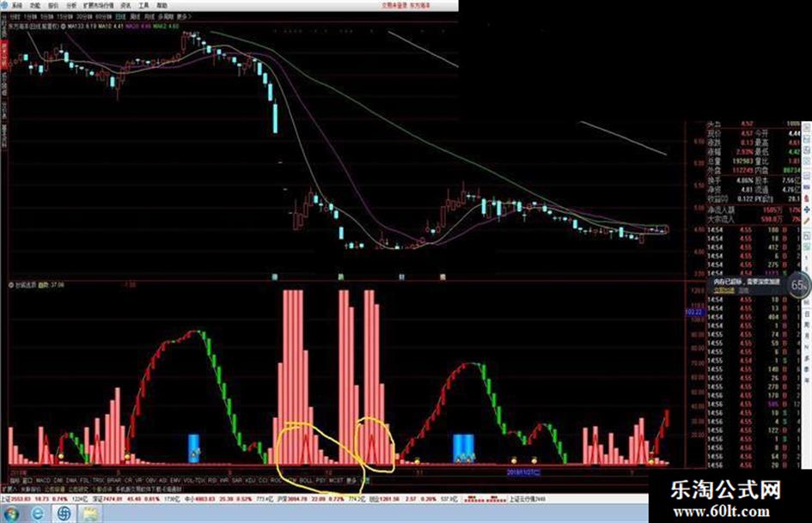Select the SAR indicator tab
This screenshot has height=523, width=812.
click(x=236, y=481)
